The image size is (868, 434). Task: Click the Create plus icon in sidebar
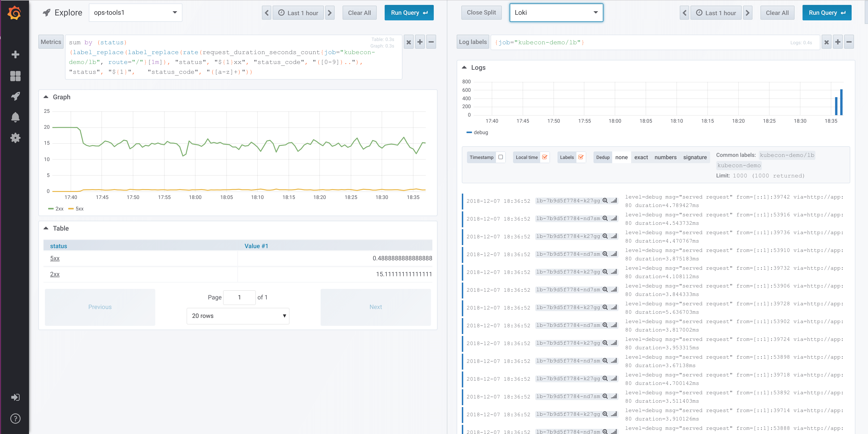[15, 55]
